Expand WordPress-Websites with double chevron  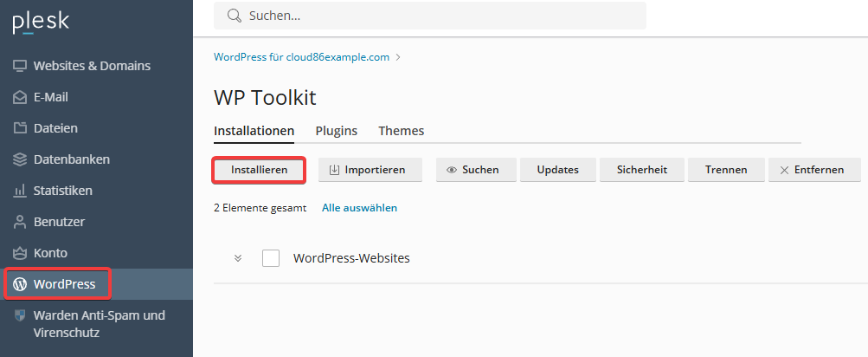tap(238, 258)
